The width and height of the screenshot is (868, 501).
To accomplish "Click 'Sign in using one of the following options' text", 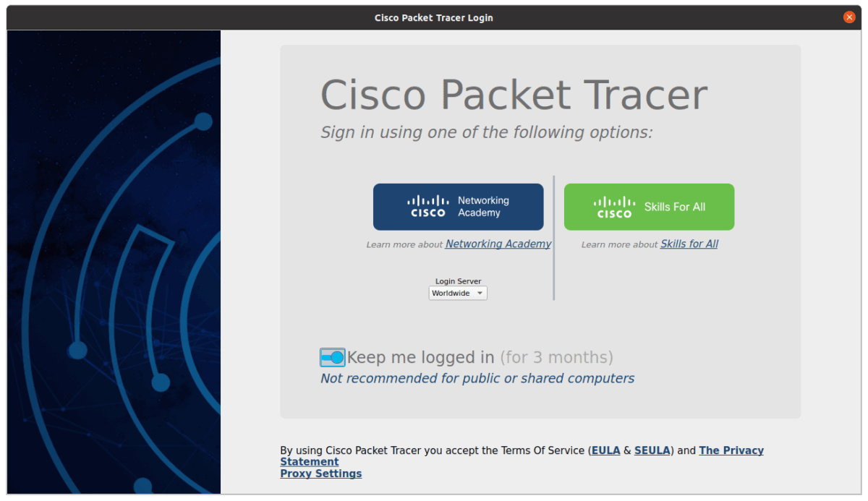I will click(x=487, y=132).
